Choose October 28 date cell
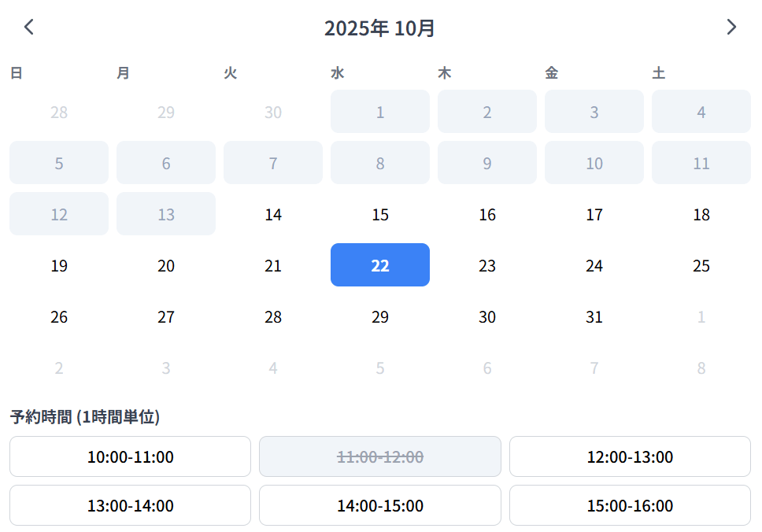This screenshot has width=762, height=532. [273, 316]
